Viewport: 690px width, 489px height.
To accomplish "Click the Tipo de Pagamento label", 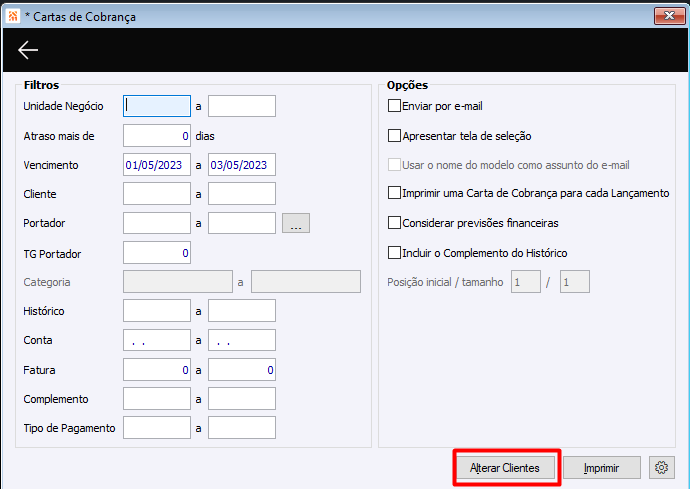I will (69, 428).
